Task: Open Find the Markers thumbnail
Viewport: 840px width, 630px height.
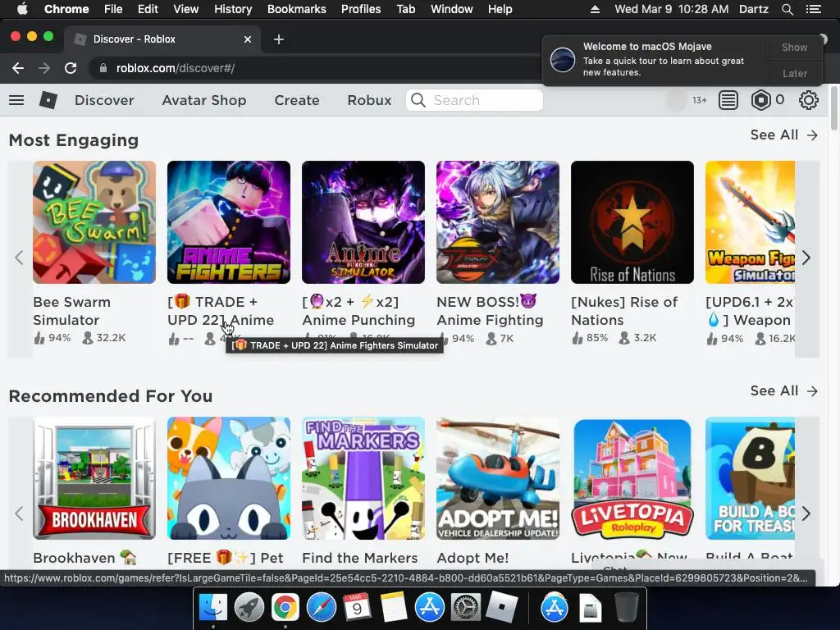Action: 363,478
